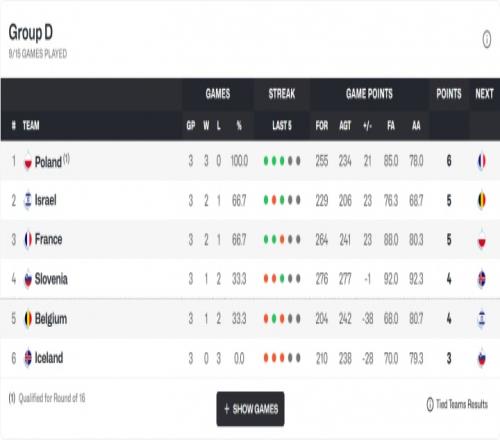Viewport: 500px width, 440px height.
Task: Click the info icon beside Group D
Action: (x=487, y=39)
